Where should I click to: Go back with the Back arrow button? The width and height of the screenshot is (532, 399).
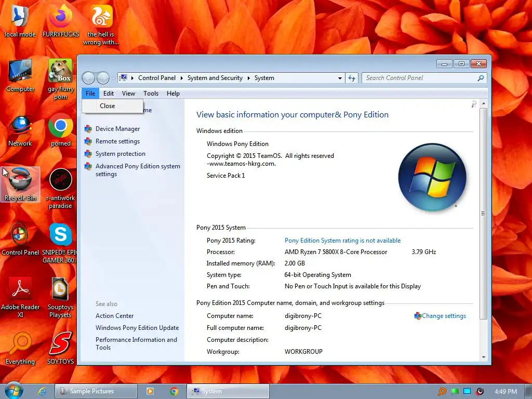[x=88, y=78]
